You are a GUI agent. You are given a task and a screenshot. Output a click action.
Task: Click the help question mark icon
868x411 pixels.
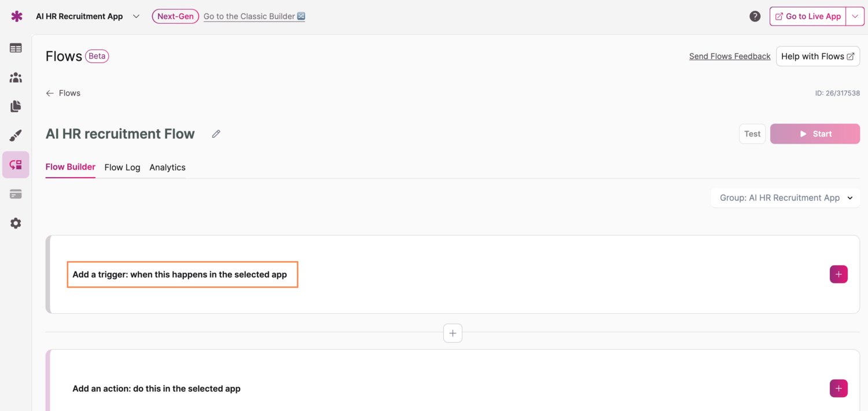(755, 16)
